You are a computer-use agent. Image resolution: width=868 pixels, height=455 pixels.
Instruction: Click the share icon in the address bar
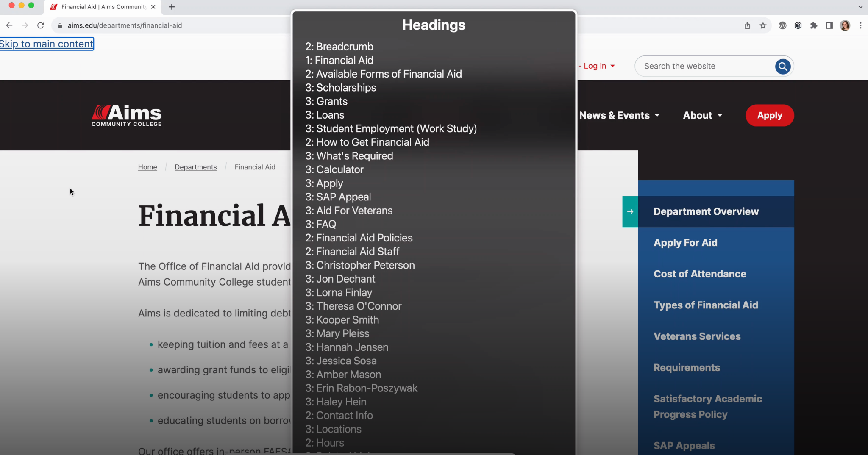[747, 25]
